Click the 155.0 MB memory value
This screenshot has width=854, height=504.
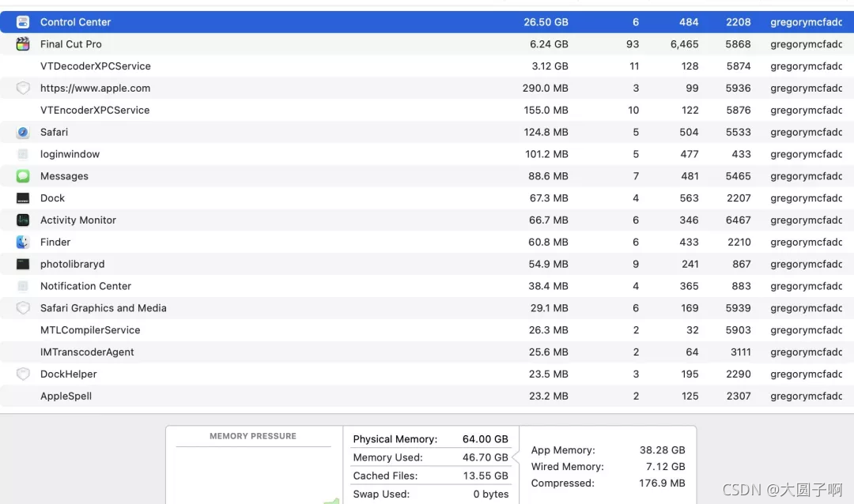546,110
